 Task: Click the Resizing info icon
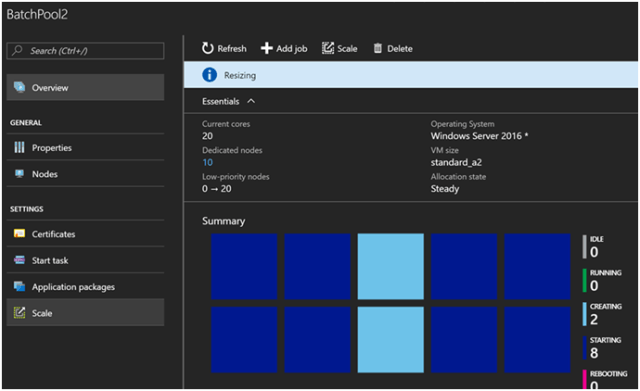[209, 75]
